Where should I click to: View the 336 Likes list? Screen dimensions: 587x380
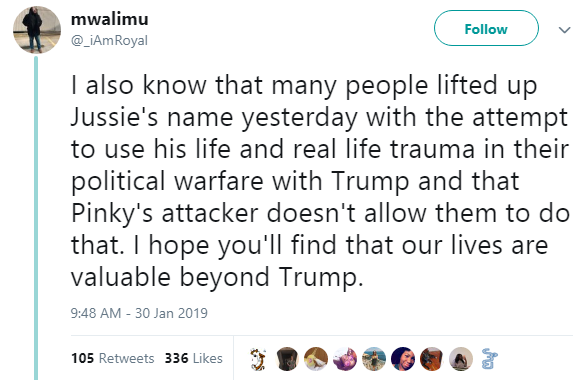194,358
